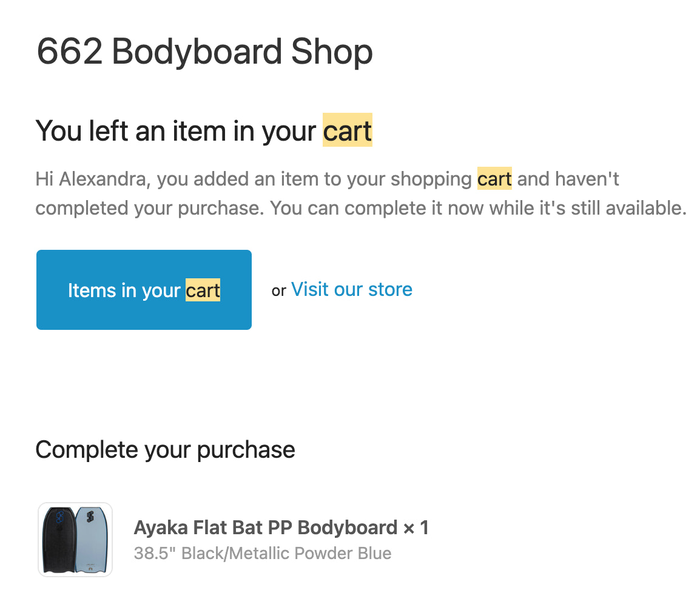This screenshot has height=610, width=700.
Task: Click the highlighted "cart" inside the blue button
Action: [x=203, y=290]
